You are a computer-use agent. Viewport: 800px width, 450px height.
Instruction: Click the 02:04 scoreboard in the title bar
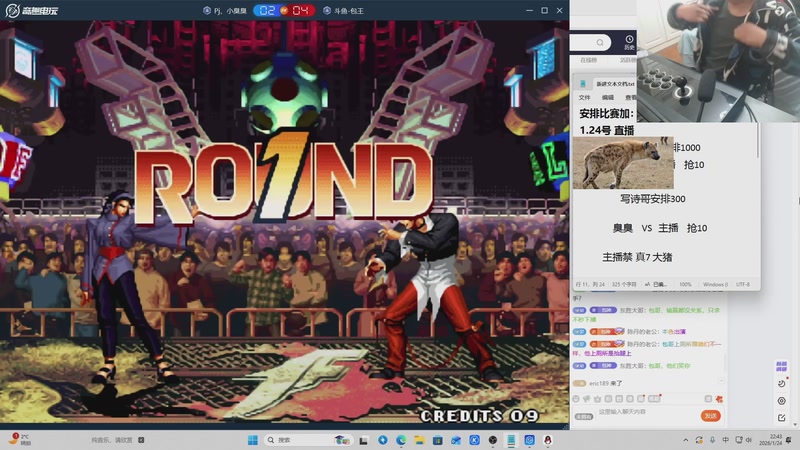point(284,10)
